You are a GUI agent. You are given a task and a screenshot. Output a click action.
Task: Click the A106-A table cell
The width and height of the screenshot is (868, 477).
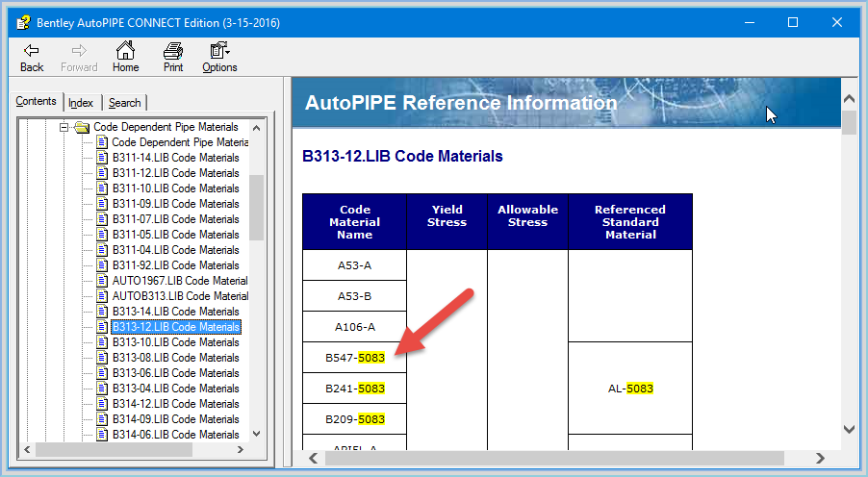pos(354,327)
